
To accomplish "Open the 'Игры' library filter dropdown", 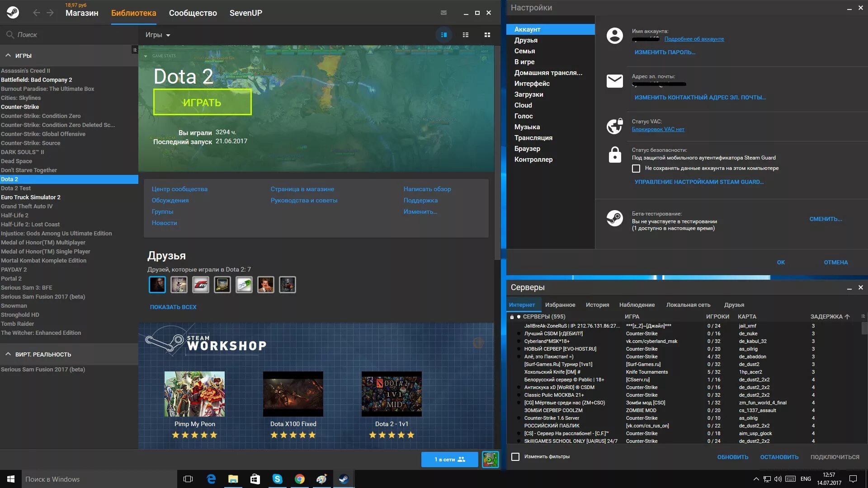I will coord(158,35).
